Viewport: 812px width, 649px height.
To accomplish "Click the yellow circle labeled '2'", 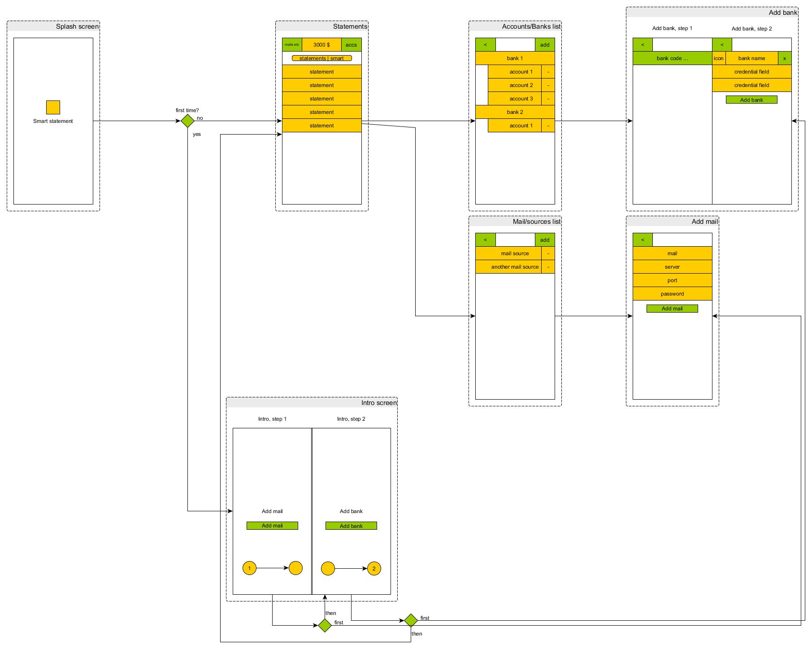I will click(x=374, y=568).
